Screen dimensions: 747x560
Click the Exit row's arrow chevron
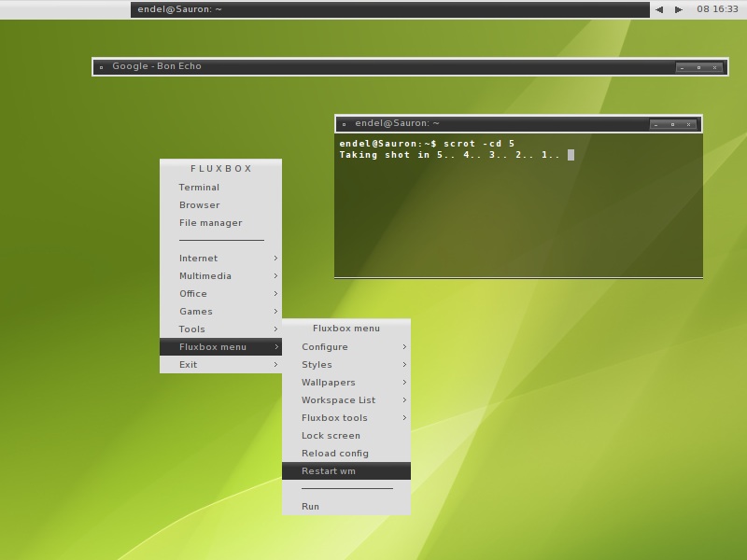[275, 364]
